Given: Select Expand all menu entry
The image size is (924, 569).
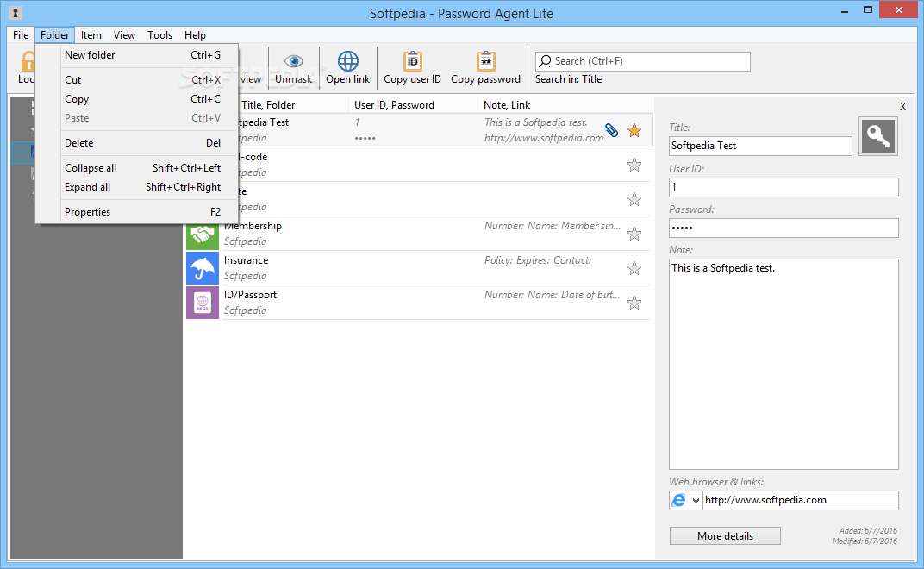Looking at the screenshot, I should tap(137, 187).
